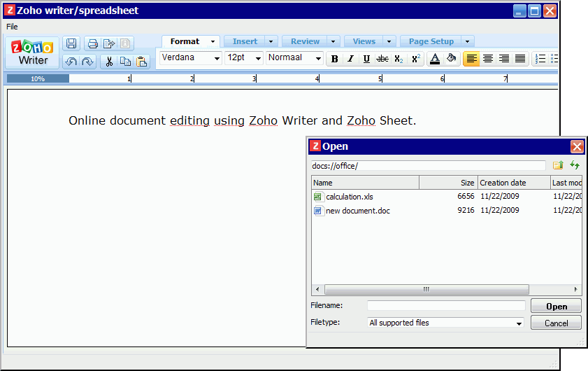Image resolution: width=588 pixels, height=371 pixels.
Task: Open the File menu
Action: click(x=12, y=27)
